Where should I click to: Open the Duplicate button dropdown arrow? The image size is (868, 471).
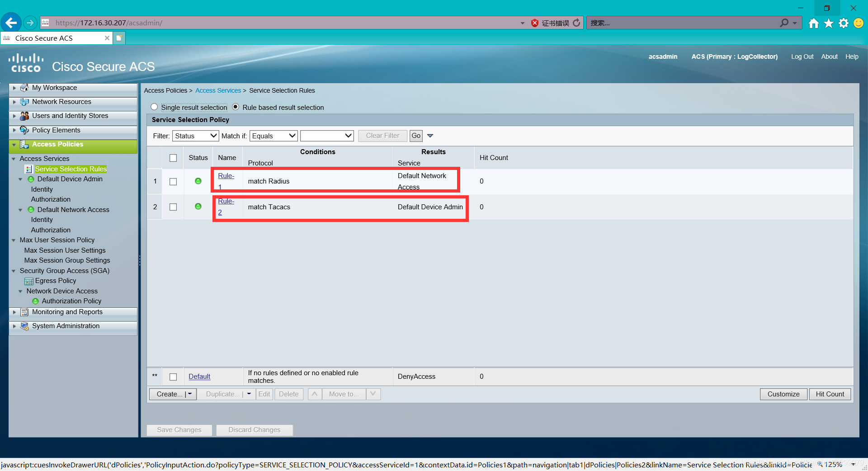[249, 394]
